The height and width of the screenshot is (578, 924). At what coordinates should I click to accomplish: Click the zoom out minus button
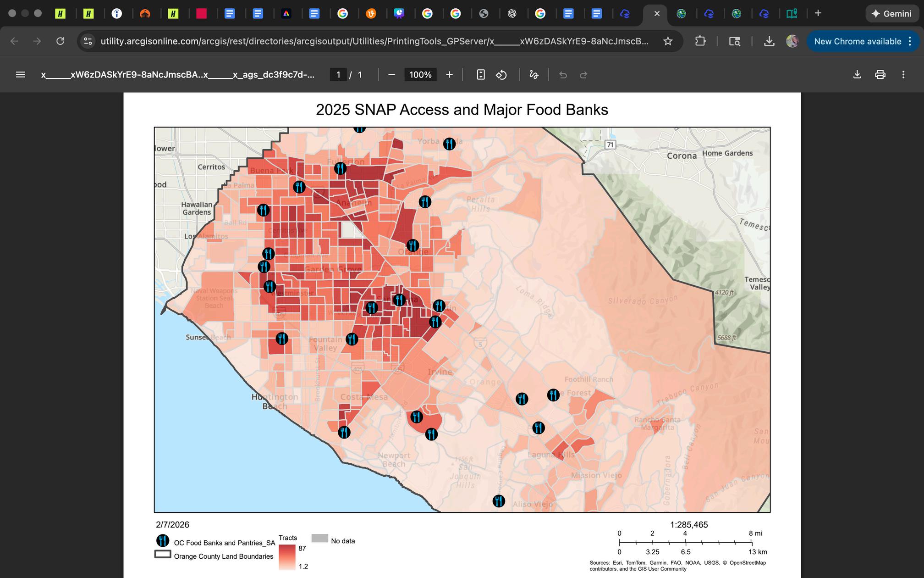pyautogui.click(x=391, y=74)
